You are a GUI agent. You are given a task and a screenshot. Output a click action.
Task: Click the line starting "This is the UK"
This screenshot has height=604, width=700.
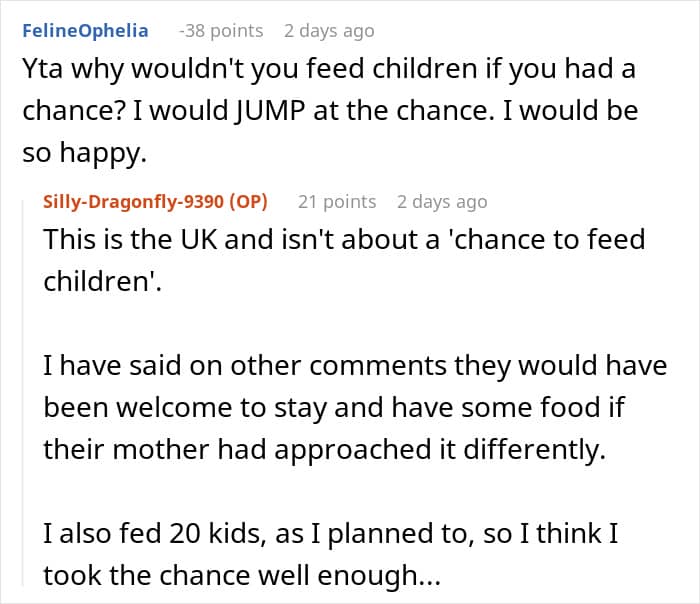[344, 239]
